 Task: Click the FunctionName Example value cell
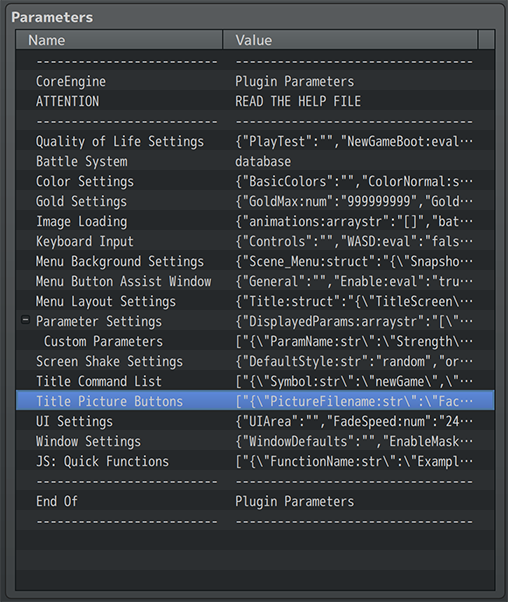pyautogui.click(x=354, y=461)
